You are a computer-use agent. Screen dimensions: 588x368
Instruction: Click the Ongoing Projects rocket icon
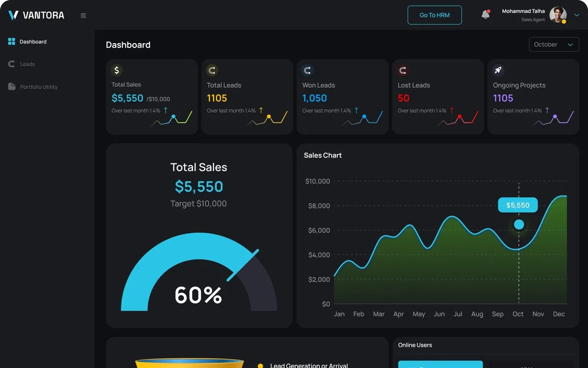tap(498, 71)
